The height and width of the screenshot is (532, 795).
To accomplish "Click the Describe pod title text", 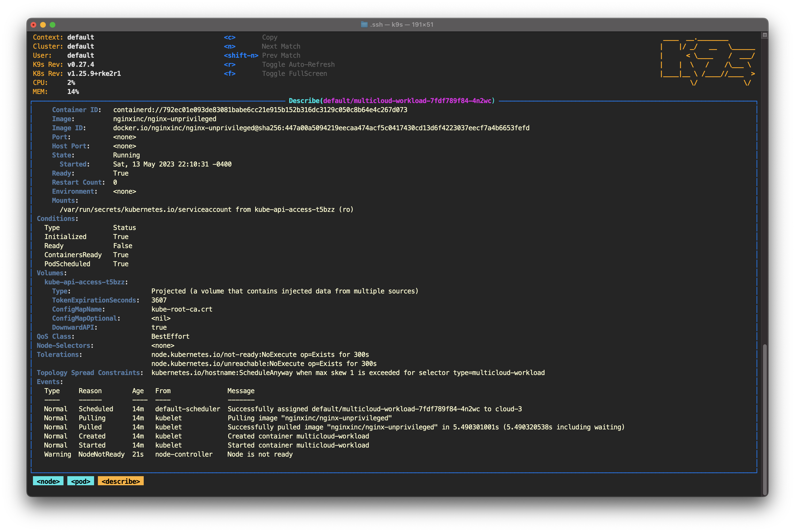I will [x=392, y=101].
